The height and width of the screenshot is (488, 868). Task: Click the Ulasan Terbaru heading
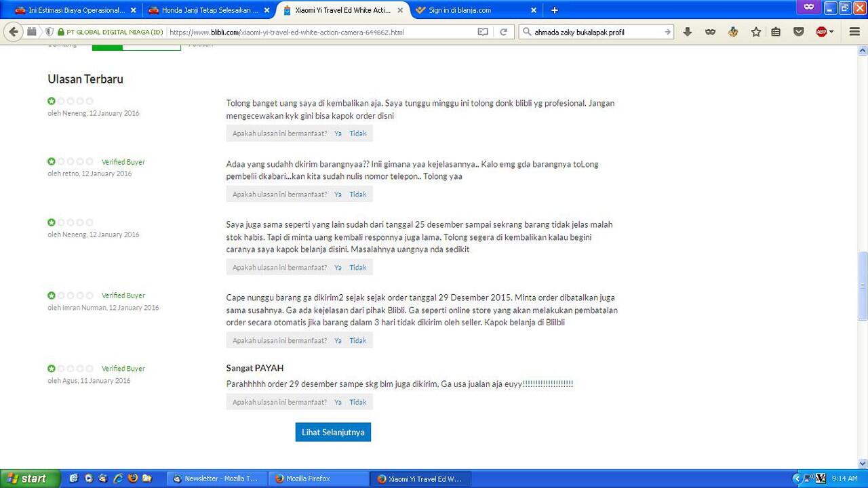click(x=85, y=79)
